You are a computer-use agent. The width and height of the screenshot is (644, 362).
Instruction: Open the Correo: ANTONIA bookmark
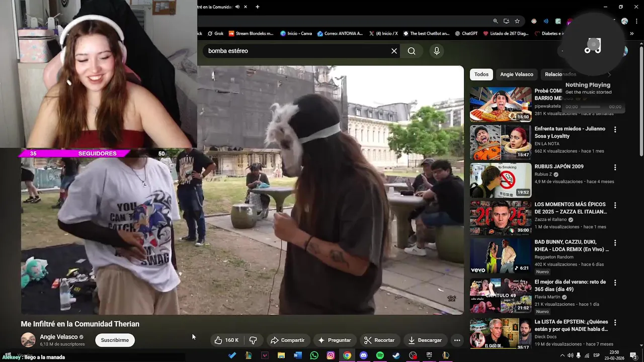click(x=340, y=34)
